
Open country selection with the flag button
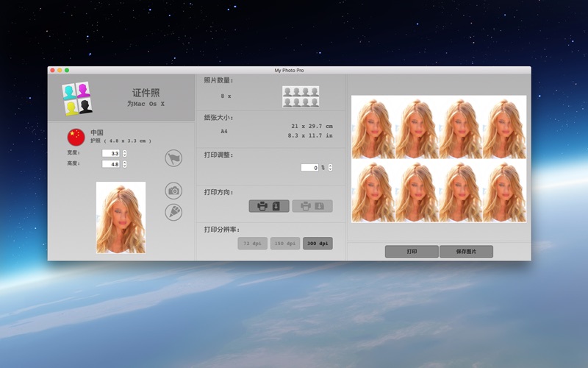point(173,158)
